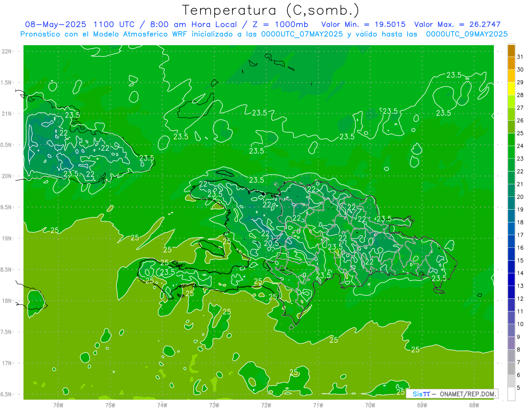Viewport: 532px width, 411px height.
Task: Click the "20N" latitude axis label
Action: pos(7,176)
